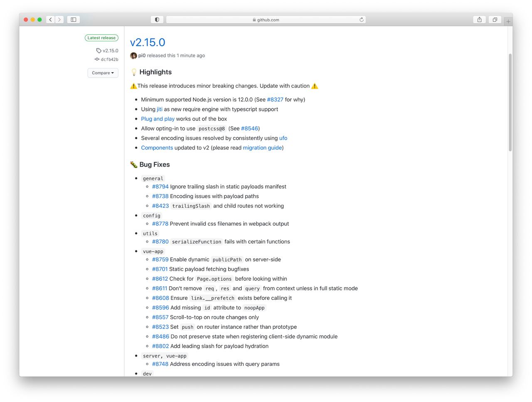Image resolution: width=532 pixels, height=402 pixels.
Task: Click the 'server, vue-app' code label
Action: [x=165, y=356]
